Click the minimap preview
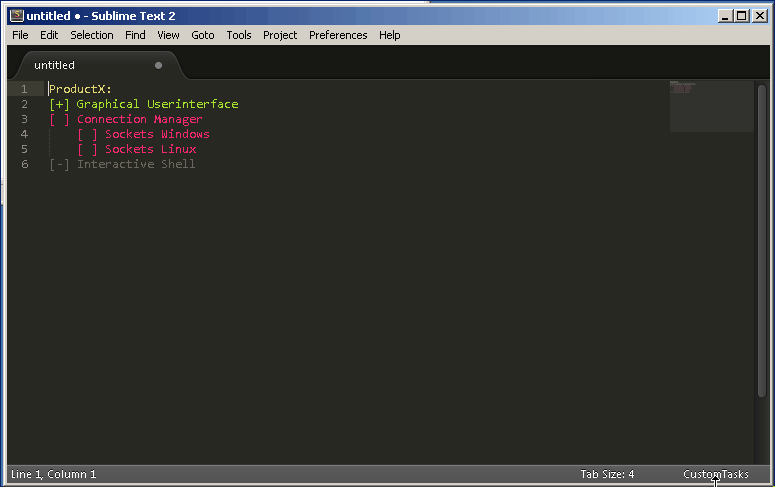The height and width of the screenshot is (487, 775). [712, 106]
